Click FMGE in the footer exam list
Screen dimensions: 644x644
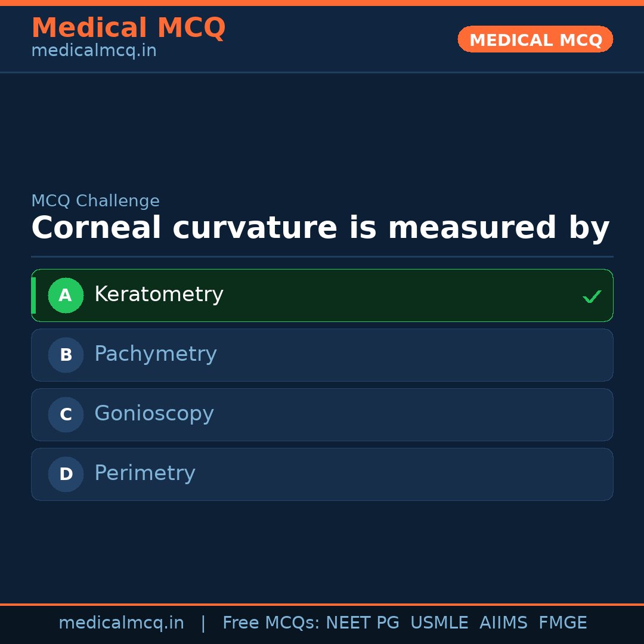click(562, 623)
